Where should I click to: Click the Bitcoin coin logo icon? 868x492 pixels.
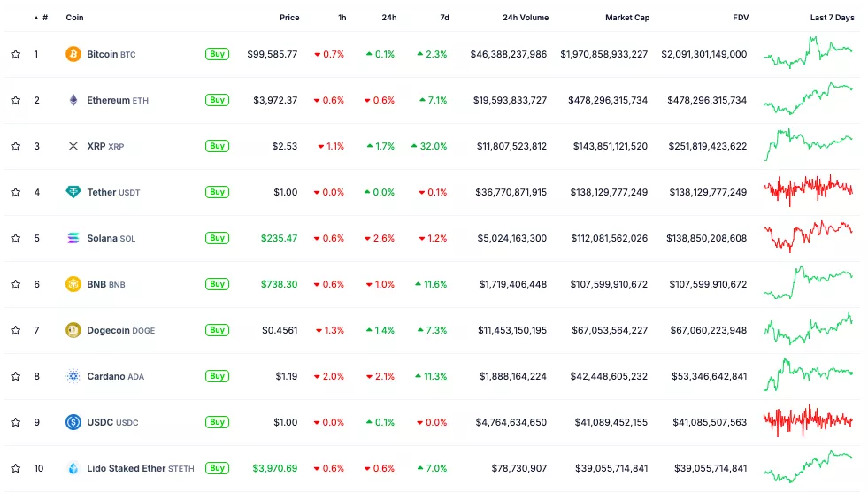(73, 54)
